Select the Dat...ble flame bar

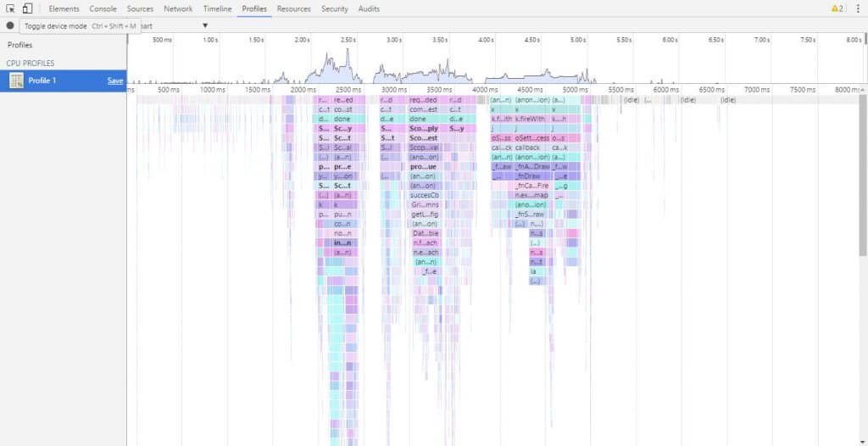coord(426,233)
